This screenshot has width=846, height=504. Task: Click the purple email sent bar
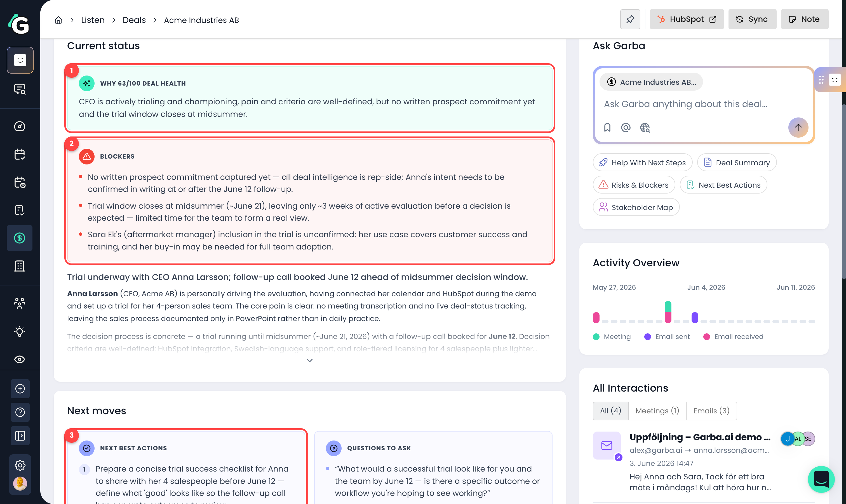coord(695,317)
